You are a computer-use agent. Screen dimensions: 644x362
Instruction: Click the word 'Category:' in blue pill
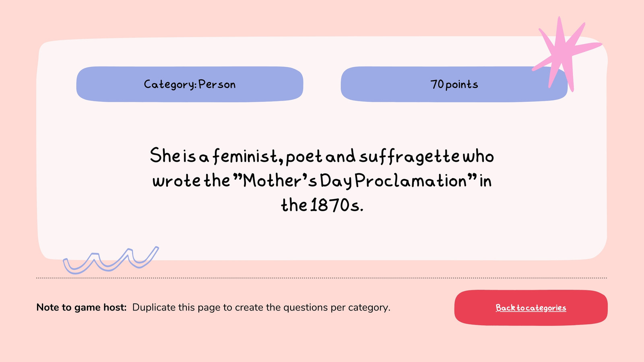coord(170,84)
